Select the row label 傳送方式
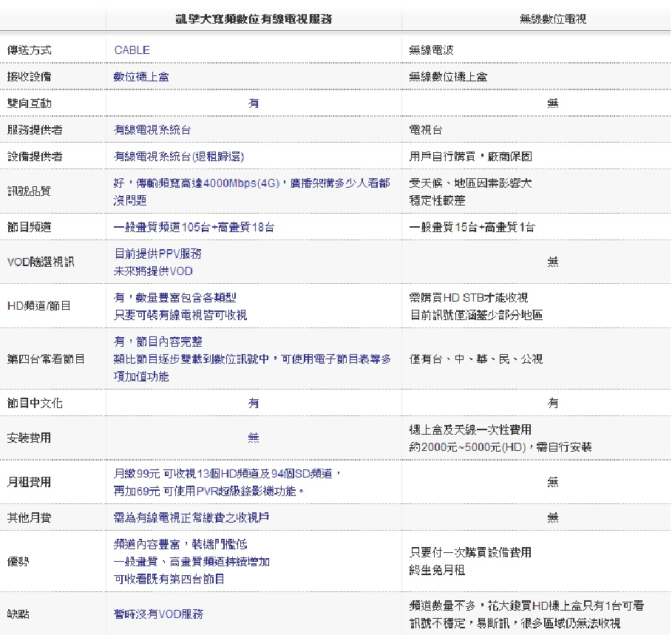 [29, 50]
